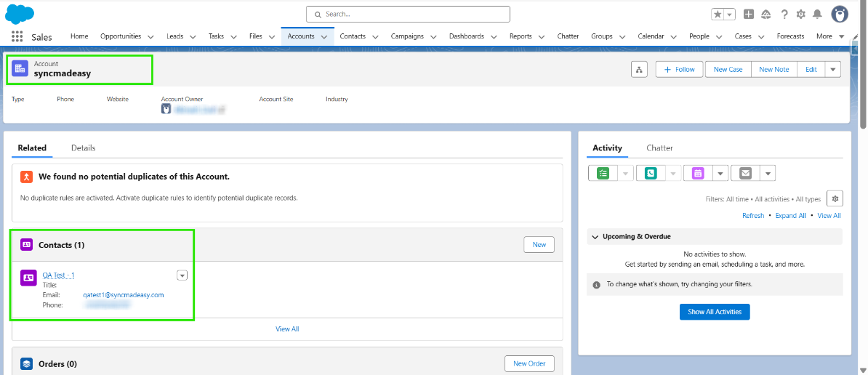The width and height of the screenshot is (868, 375).
Task: Click the New Note button
Action: [774, 70]
